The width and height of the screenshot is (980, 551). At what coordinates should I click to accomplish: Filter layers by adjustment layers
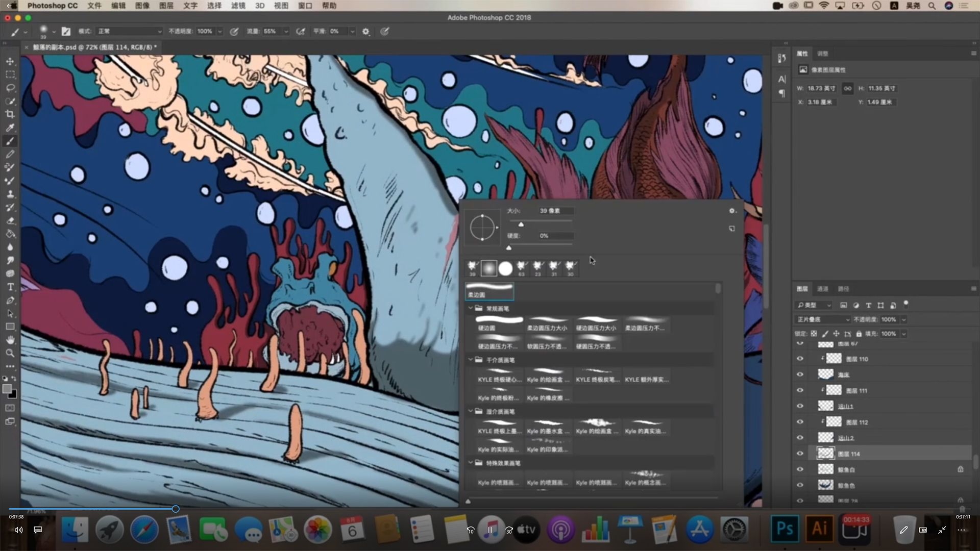[856, 305]
